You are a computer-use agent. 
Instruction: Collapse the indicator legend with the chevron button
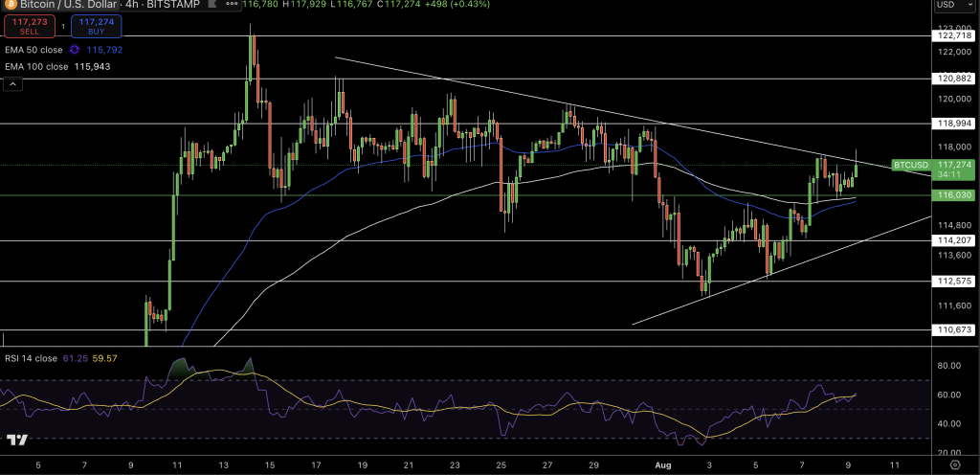click(x=12, y=83)
